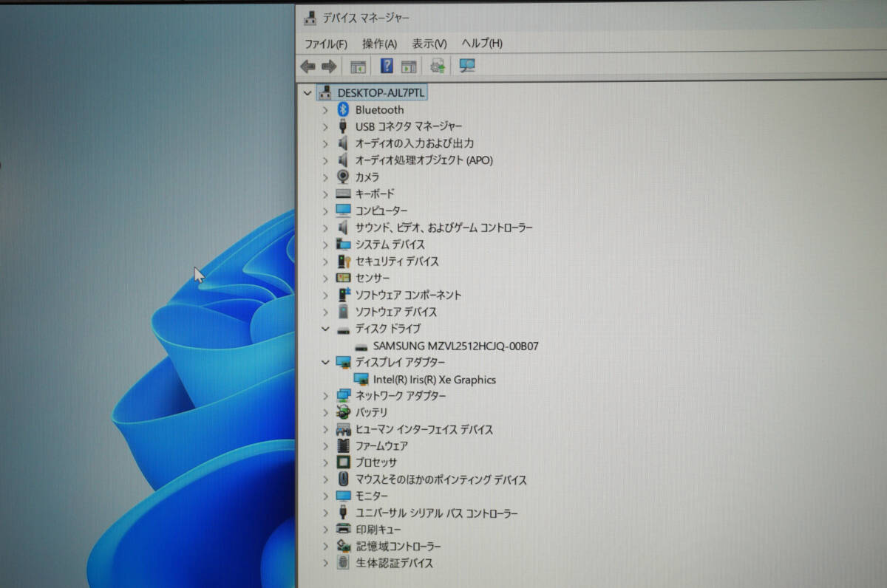Click the マウス pointing device icon
The width and height of the screenshot is (887, 588).
point(343,479)
